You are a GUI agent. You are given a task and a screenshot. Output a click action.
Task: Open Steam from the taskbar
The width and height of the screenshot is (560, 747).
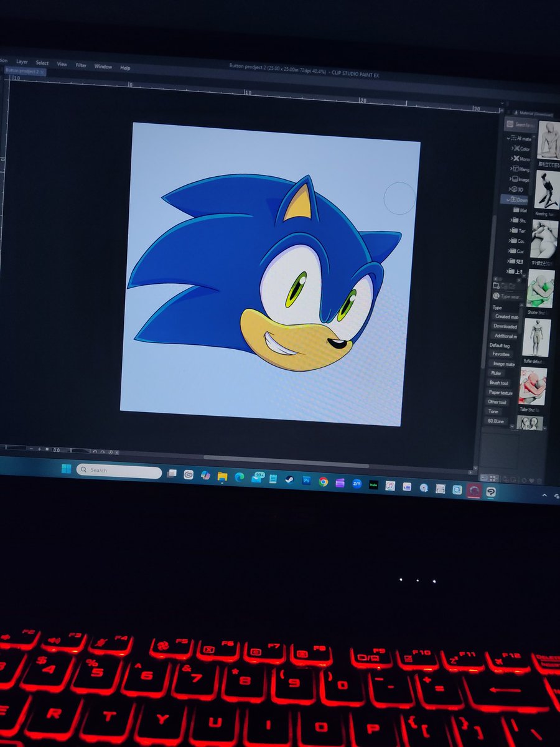click(x=289, y=480)
